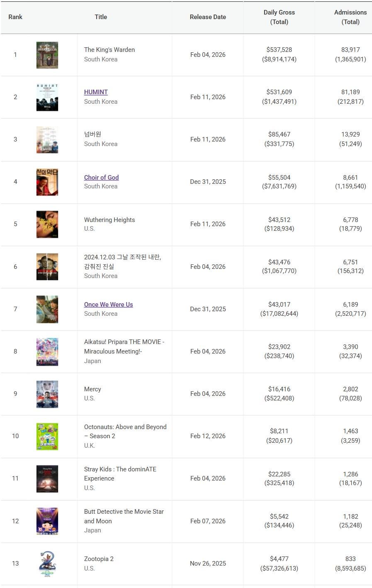Open the HUMINT title link

[x=96, y=92]
